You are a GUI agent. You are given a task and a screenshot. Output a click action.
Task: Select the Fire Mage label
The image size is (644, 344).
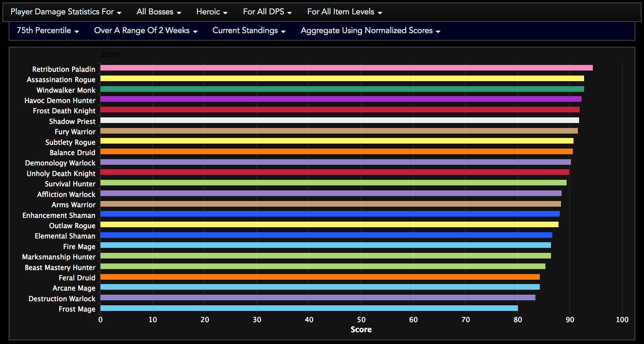click(79, 247)
